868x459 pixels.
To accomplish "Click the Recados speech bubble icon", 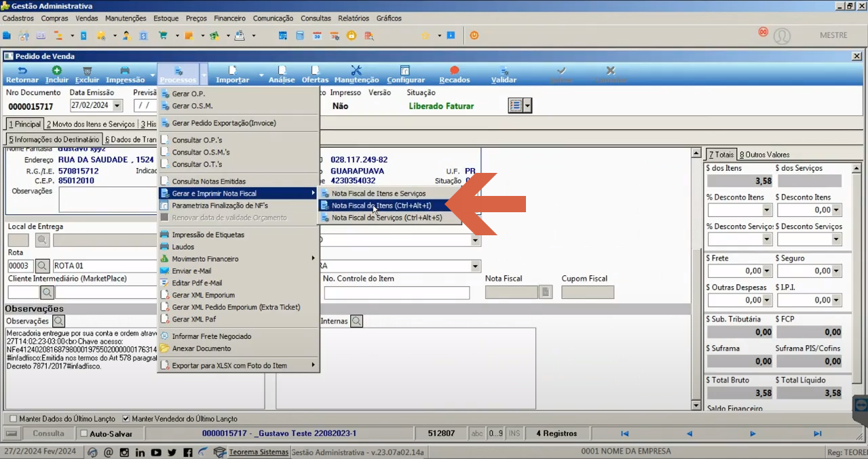I will [454, 71].
